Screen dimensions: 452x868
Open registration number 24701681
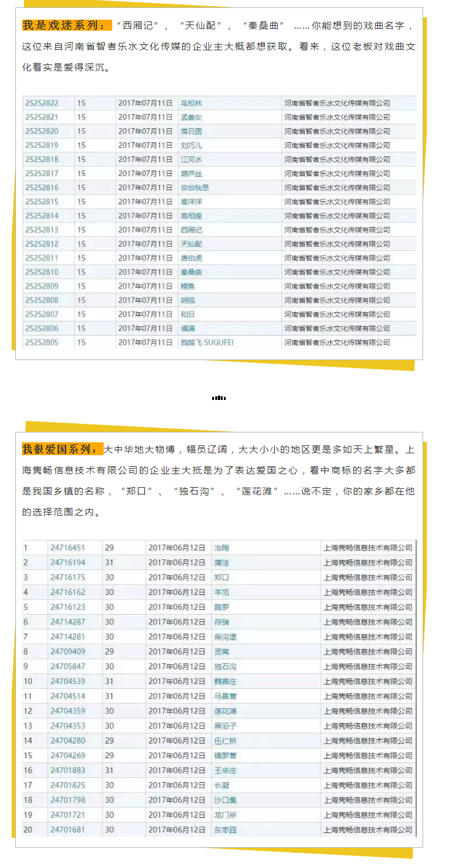pyautogui.click(x=67, y=830)
